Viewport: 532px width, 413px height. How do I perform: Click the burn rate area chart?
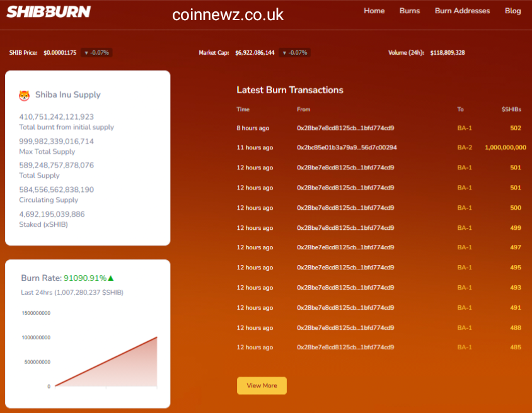tap(106, 361)
